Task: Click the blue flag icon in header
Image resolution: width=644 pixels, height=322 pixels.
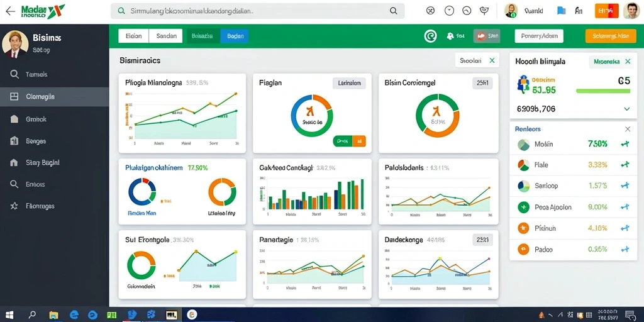Action: pyautogui.click(x=562, y=11)
